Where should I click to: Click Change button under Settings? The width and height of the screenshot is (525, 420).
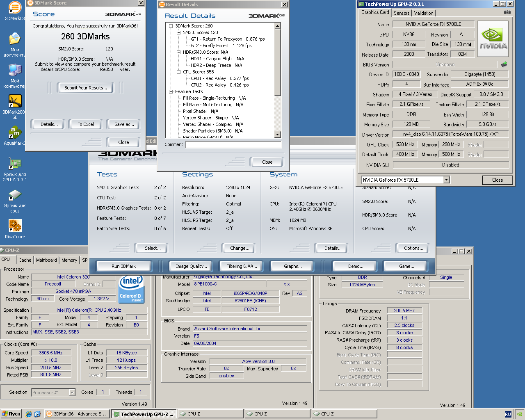pos(240,248)
